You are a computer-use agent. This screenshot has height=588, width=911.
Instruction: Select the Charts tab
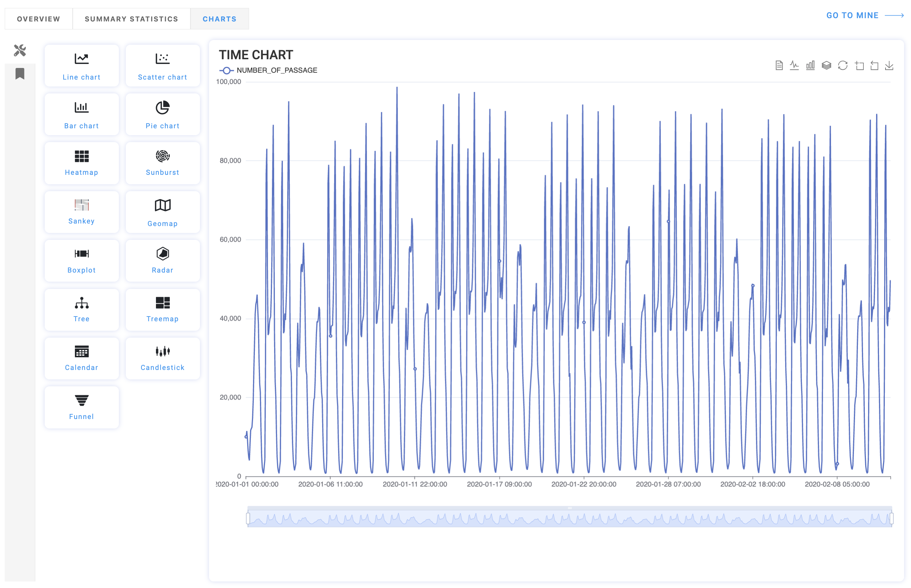tap(219, 19)
